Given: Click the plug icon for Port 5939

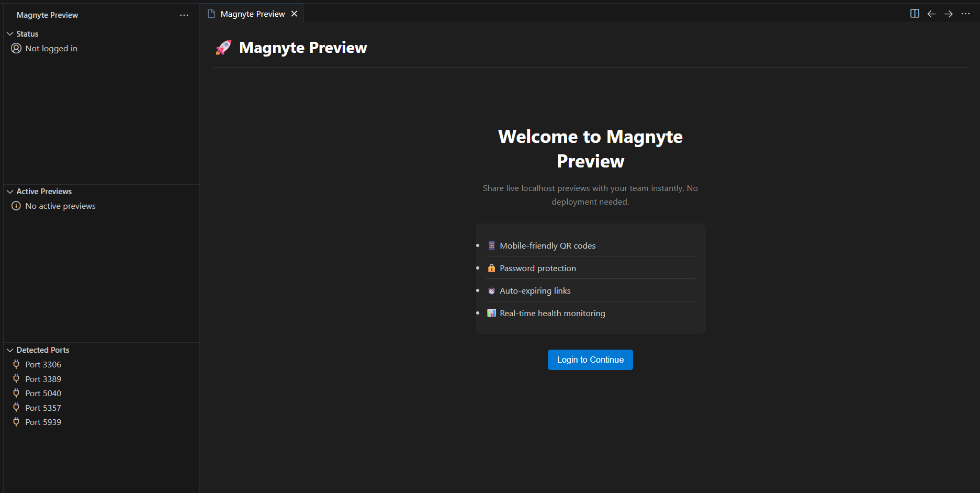Looking at the screenshot, I should click(16, 422).
